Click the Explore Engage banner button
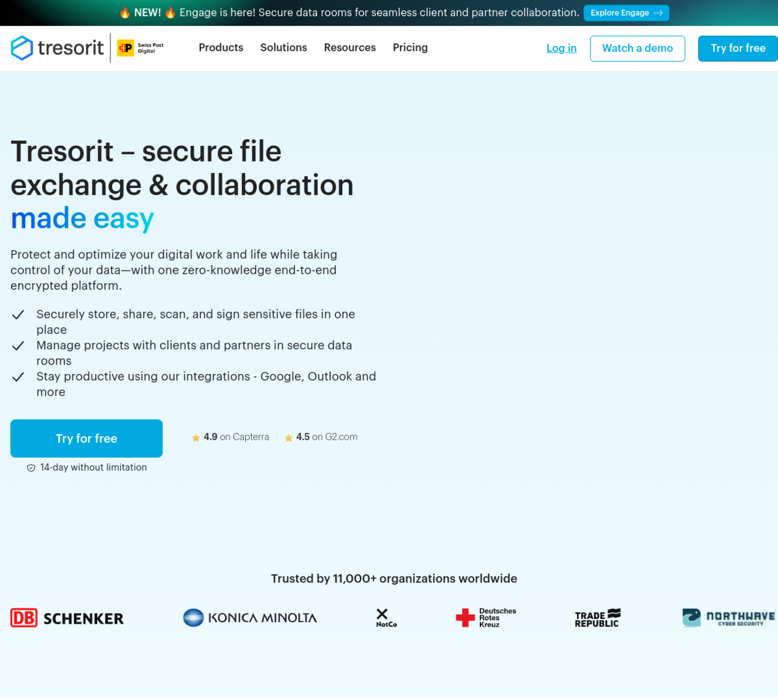This screenshot has width=778, height=700. click(x=626, y=13)
